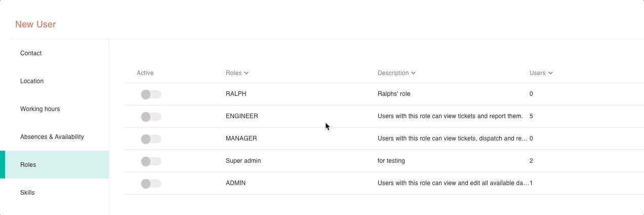The width and height of the screenshot is (644, 215).
Task: Select the RALPH role name
Action: click(236, 94)
